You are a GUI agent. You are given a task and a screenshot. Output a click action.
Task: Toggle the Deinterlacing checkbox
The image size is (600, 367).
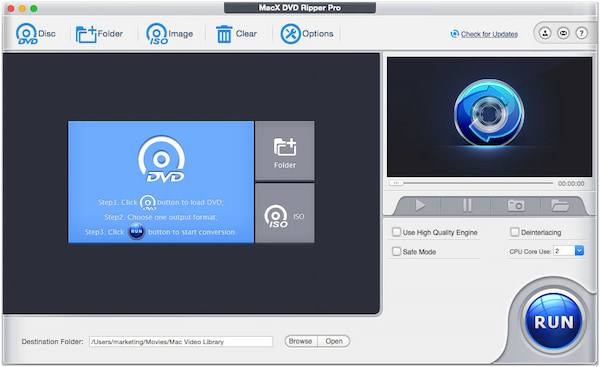tap(515, 232)
